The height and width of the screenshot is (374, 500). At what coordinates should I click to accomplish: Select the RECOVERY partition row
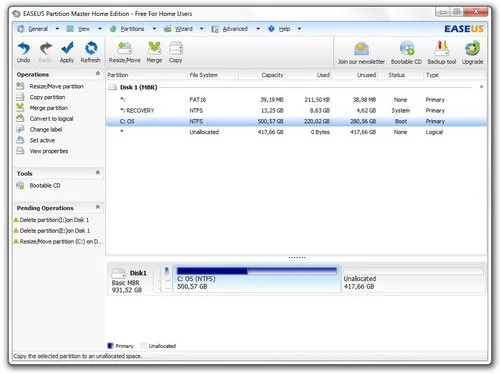[296, 110]
